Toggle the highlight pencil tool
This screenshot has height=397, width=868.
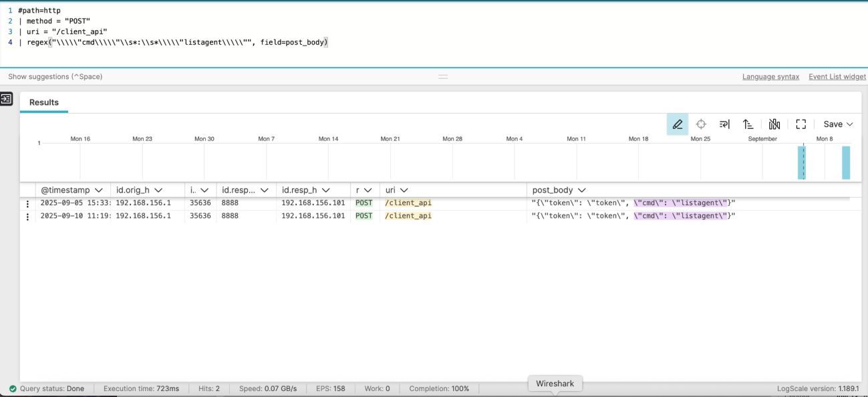click(678, 124)
